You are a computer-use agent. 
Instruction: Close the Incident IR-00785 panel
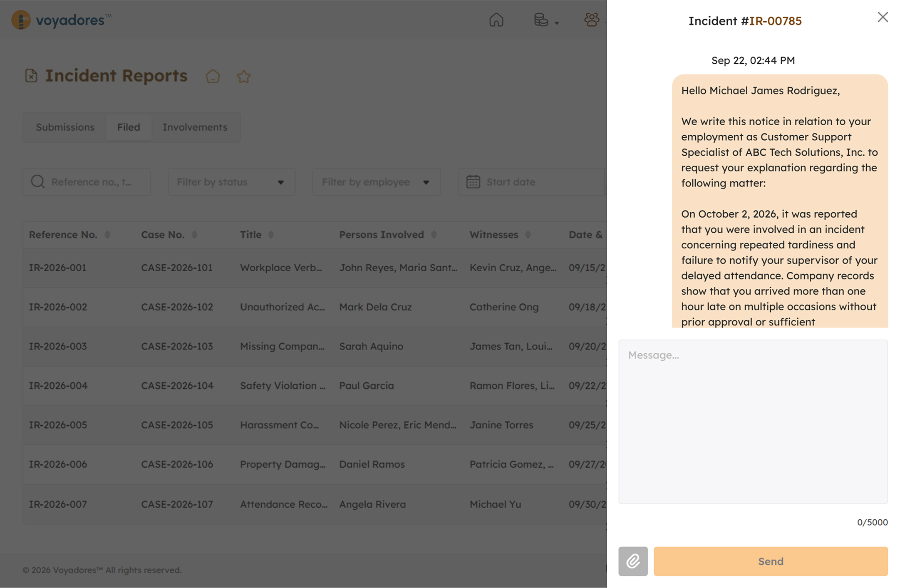883,17
